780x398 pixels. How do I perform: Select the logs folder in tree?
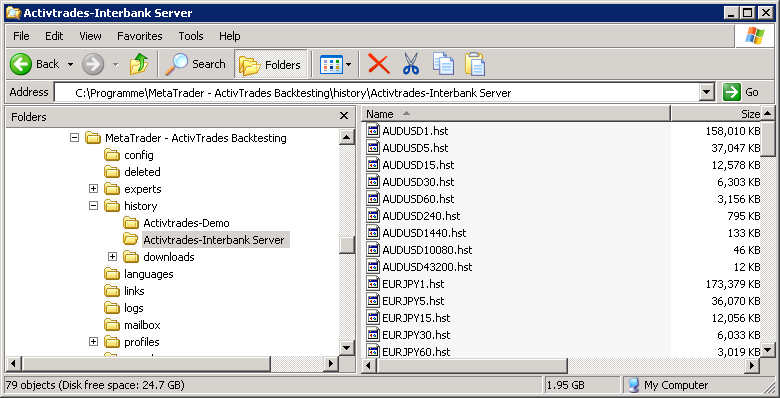[x=124, y=308]
